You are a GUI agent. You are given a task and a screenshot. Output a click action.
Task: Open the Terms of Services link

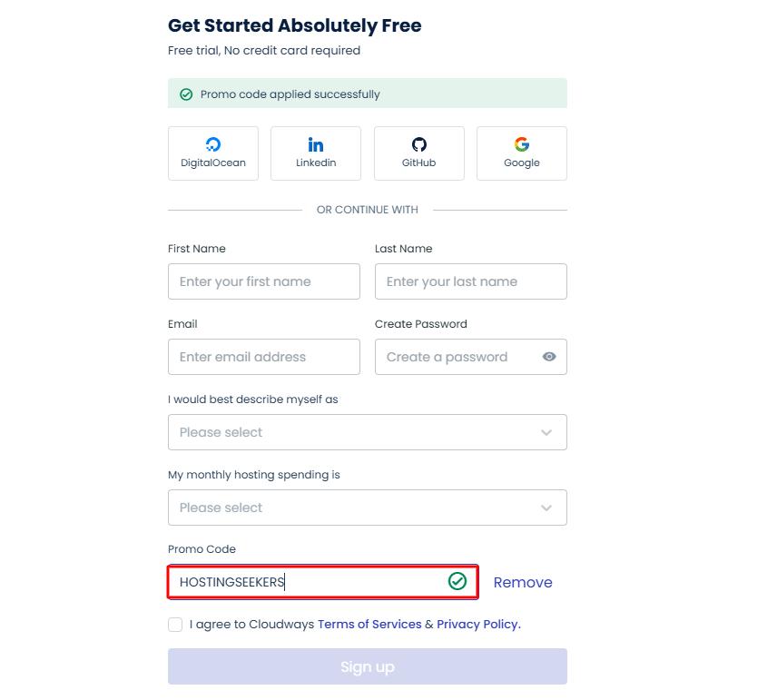point(369,625)
